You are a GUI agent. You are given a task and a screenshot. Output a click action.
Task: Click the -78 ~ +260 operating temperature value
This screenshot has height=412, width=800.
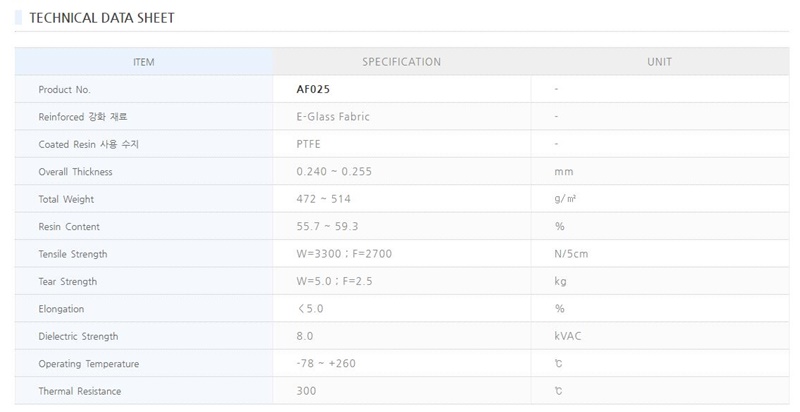click(x=326, y=363)
